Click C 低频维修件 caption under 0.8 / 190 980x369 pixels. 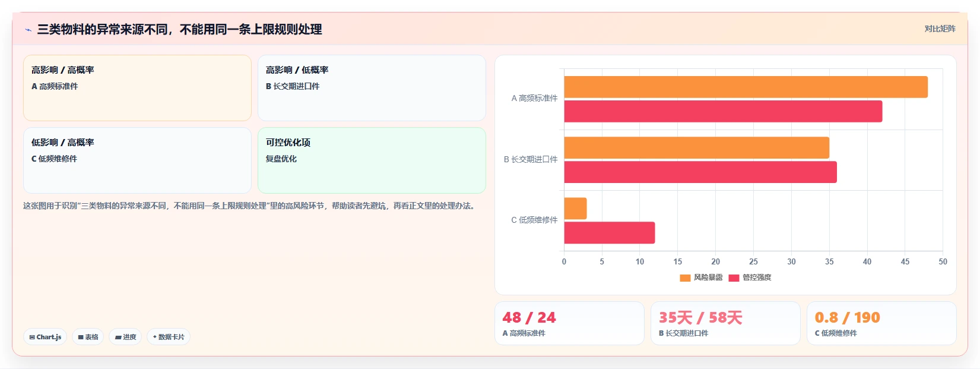pyautogui.click(x=836, y=333)
